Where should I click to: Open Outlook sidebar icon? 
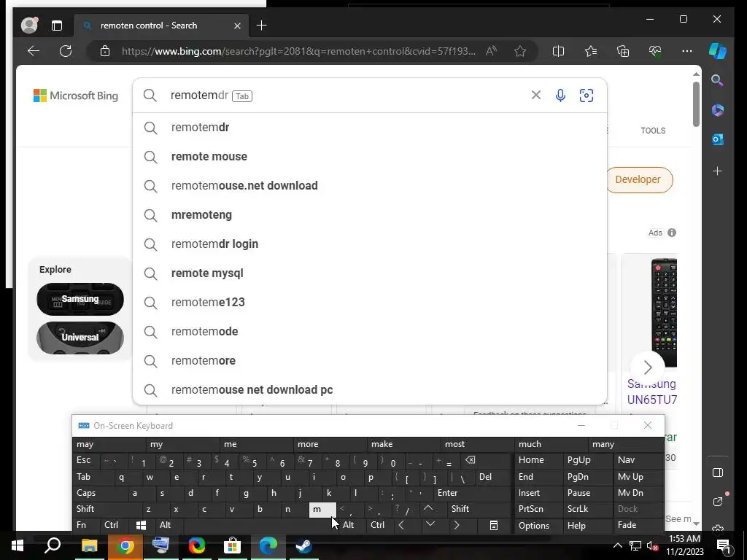(x=718, y=139)
